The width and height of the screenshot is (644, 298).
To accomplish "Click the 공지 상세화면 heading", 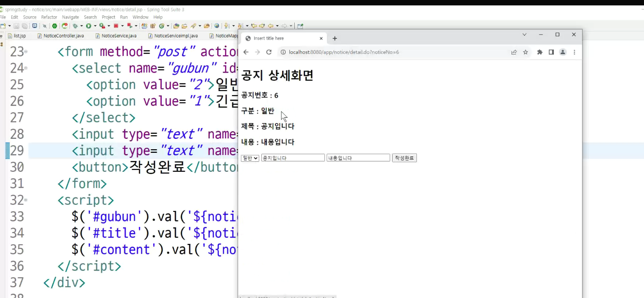I will (x=277, y=76).
